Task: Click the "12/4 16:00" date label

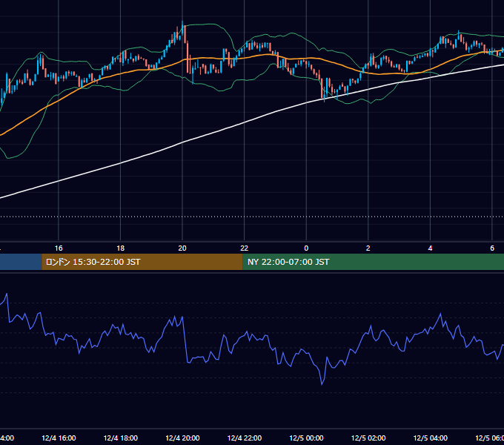Action: pyautogui.click(x=59, y=438)
